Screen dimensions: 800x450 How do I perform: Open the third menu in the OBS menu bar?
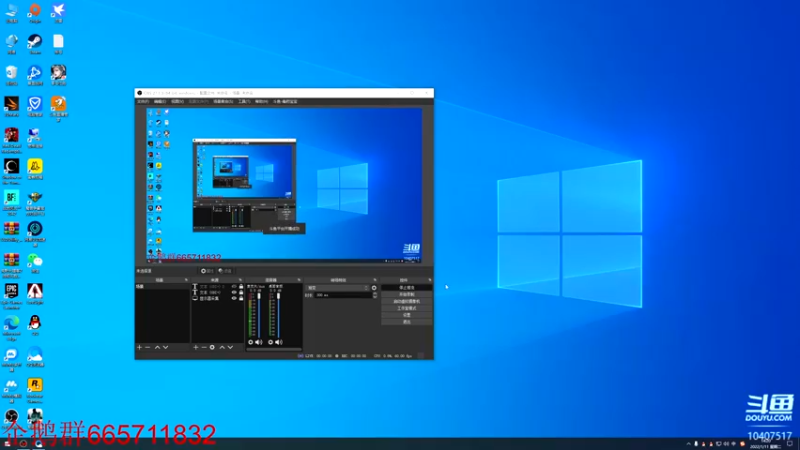(x=177, y=102)
